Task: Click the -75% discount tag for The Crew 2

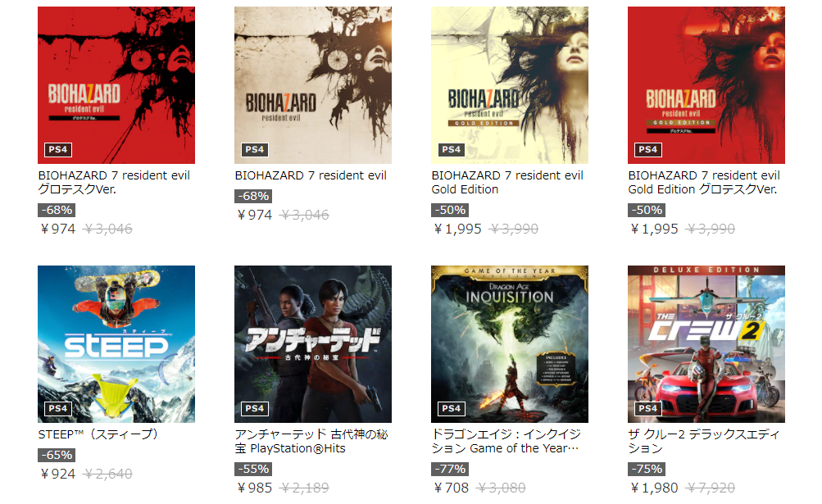Action: (647, 469)
